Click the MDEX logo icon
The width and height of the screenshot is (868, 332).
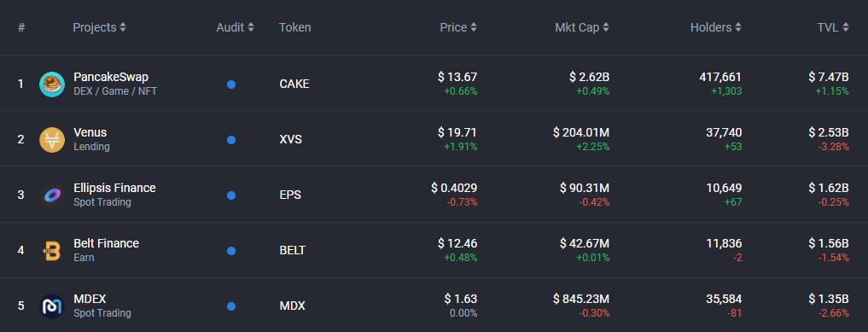(52, 306)
